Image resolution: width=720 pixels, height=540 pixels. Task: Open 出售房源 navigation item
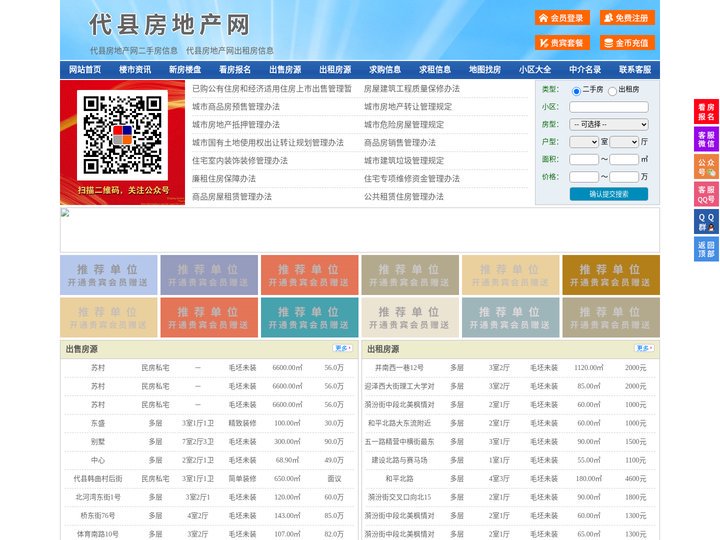click(x=285, y=70)
